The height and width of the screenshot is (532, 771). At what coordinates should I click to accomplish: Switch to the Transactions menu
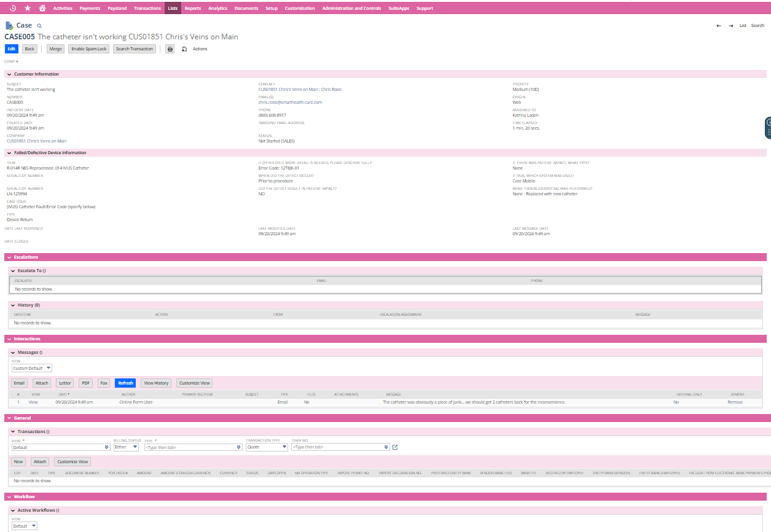(x=147, y=8)
